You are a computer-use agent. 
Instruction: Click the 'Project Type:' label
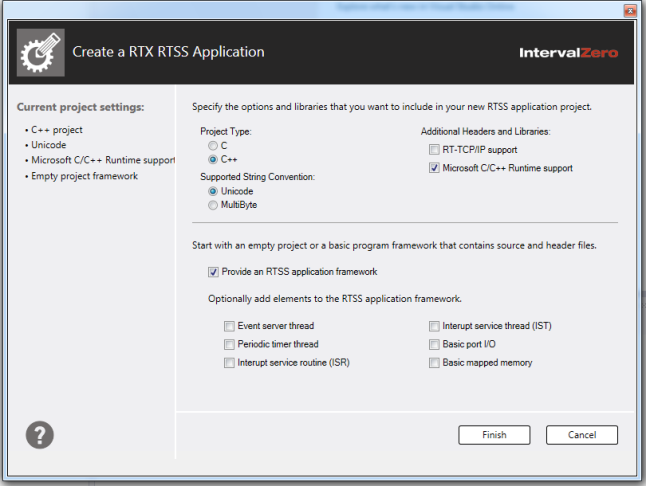(226, 131)
